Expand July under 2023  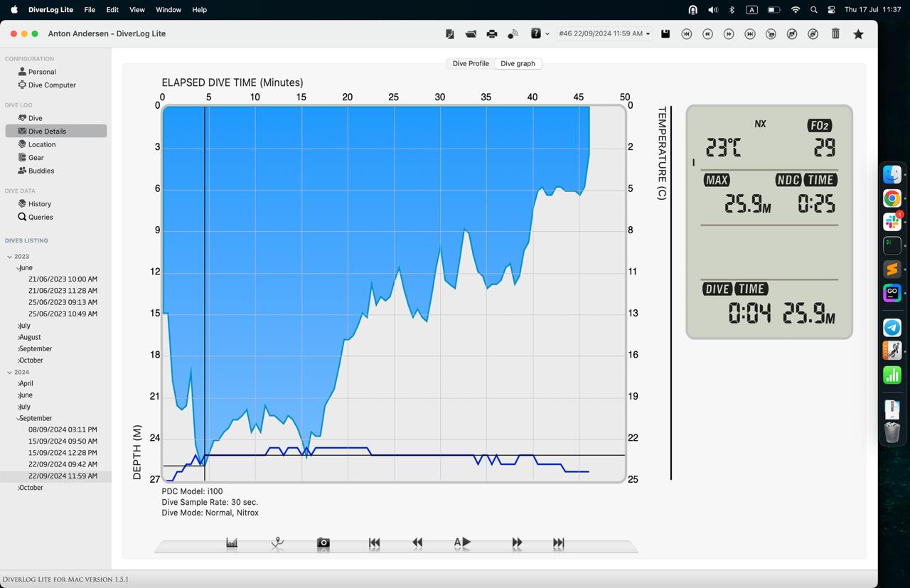(x=18, y=326)
